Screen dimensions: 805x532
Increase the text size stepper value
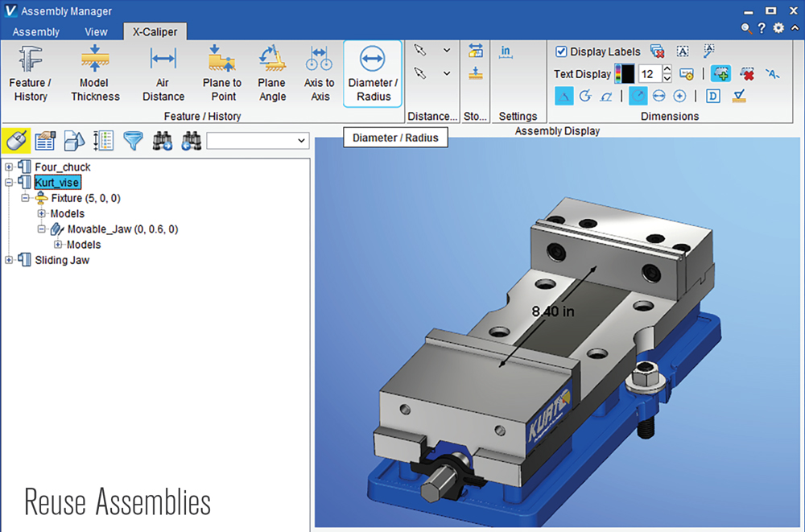(x=667, y=70)
